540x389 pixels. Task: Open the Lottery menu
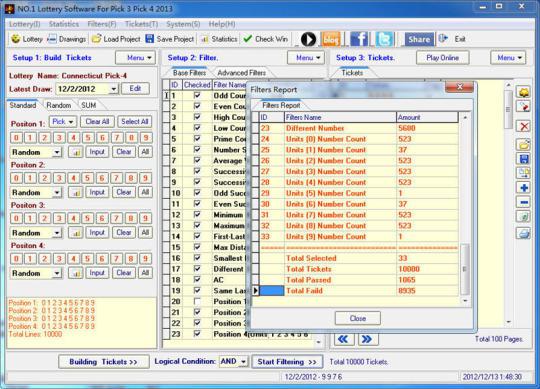24,24
